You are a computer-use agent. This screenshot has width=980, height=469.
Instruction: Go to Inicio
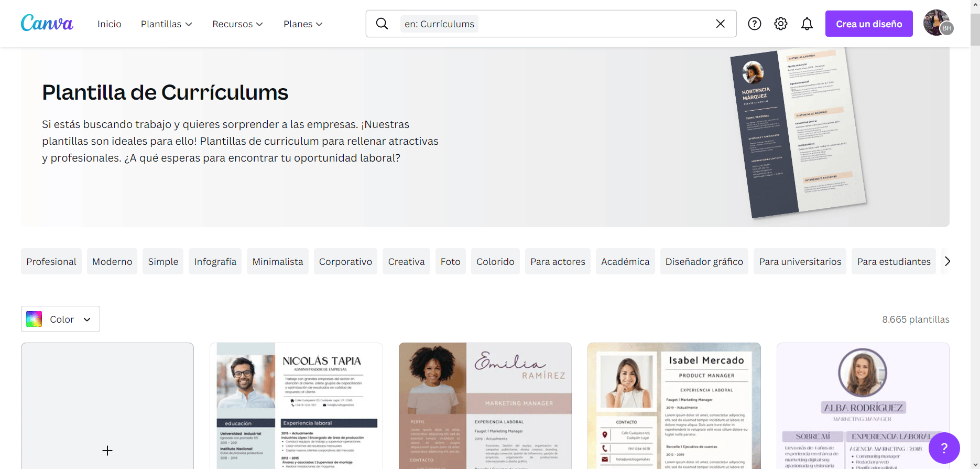109,24
